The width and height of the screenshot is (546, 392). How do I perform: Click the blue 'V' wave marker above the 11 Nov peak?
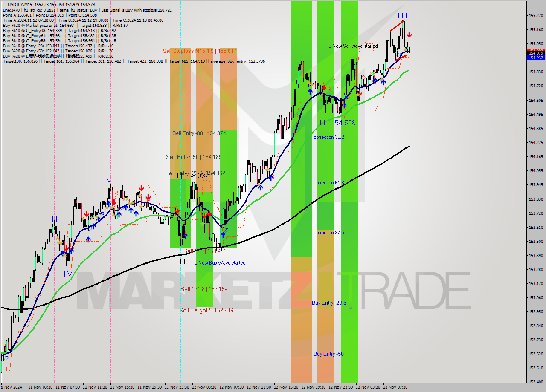tap(109, 180)
